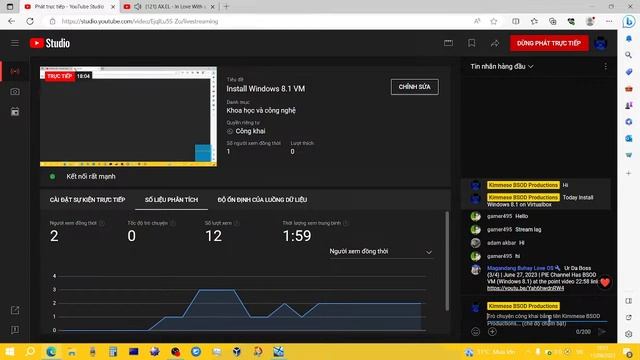Image resolution: width=640 pixels, height=360 pixels.
Task: Open the Edge sidebar Outlook icon
Action: tap(629, 139)
